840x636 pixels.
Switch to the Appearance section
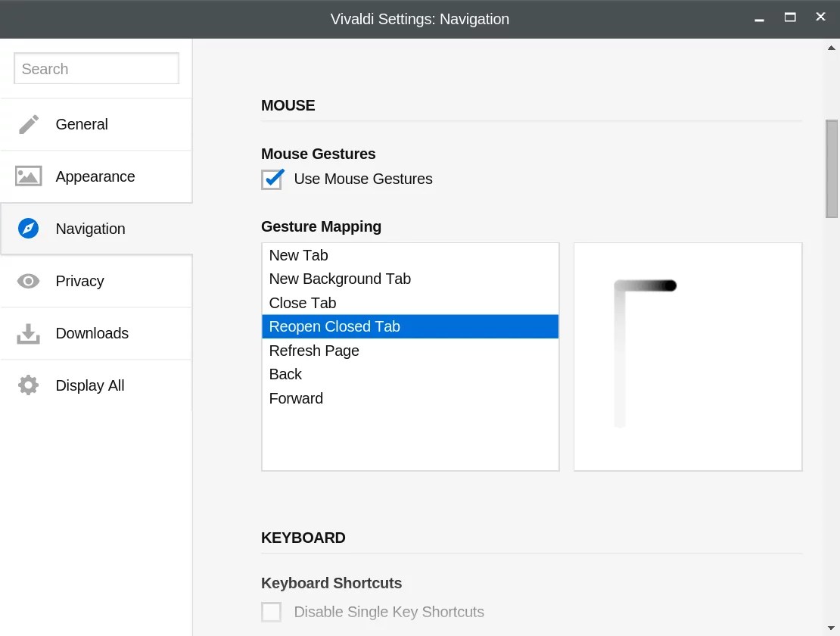95,176
